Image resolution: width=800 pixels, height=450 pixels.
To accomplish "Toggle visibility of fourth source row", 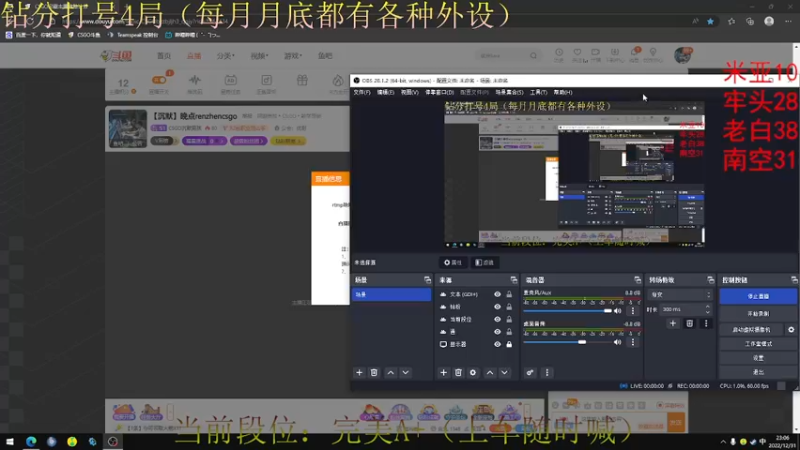I will (x=497, y=332).
